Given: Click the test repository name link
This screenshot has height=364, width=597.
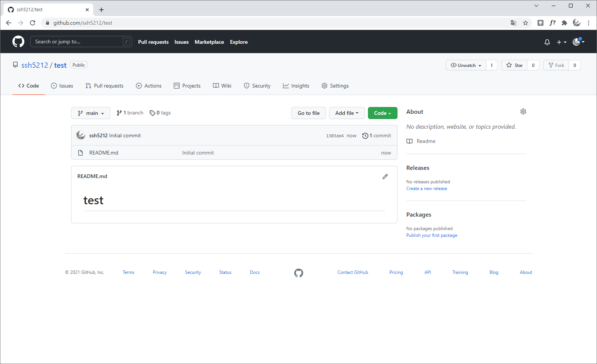Looking at the screenshot, I should (x=60, y=65).
